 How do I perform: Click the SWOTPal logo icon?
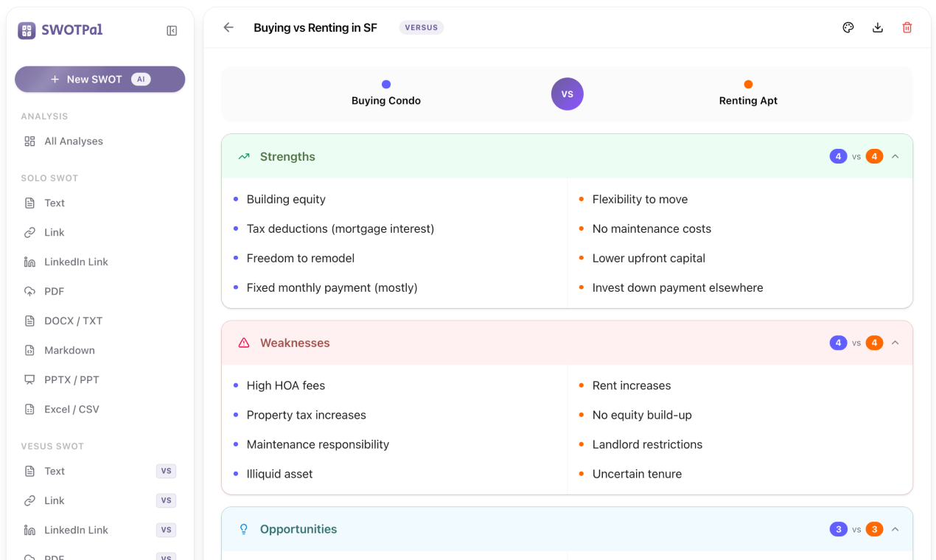pos(26,29)
